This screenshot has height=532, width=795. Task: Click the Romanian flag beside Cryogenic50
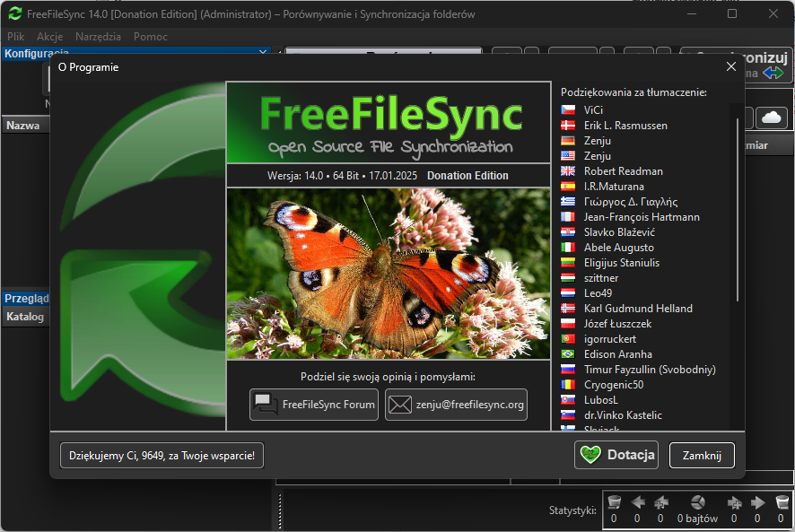(x=568, y=384)
